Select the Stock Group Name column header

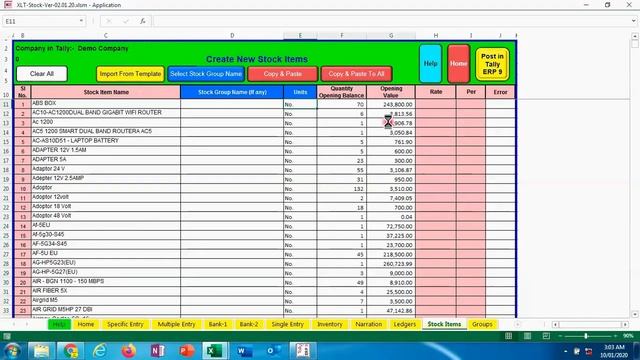pos(232,92)
